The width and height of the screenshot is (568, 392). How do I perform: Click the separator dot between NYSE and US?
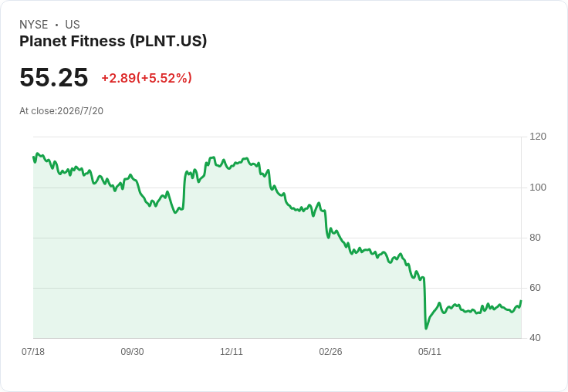tap(56, 25)
